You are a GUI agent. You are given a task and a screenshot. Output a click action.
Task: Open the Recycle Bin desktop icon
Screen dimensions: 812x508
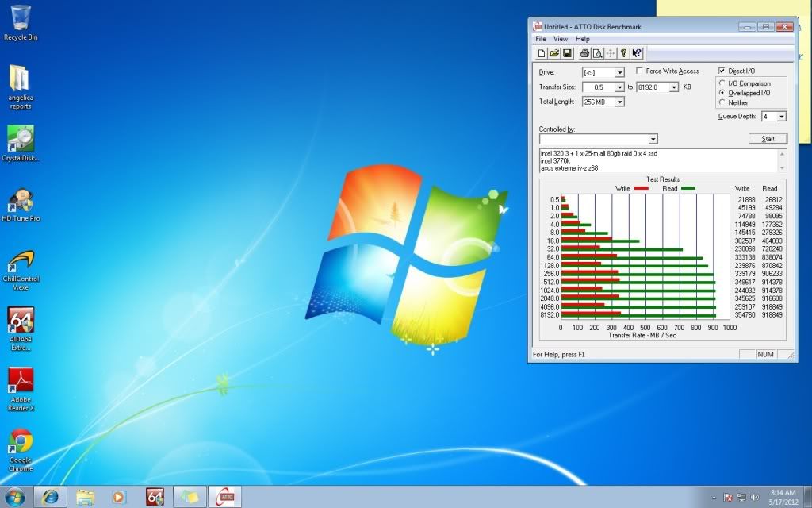coord(21,23)
